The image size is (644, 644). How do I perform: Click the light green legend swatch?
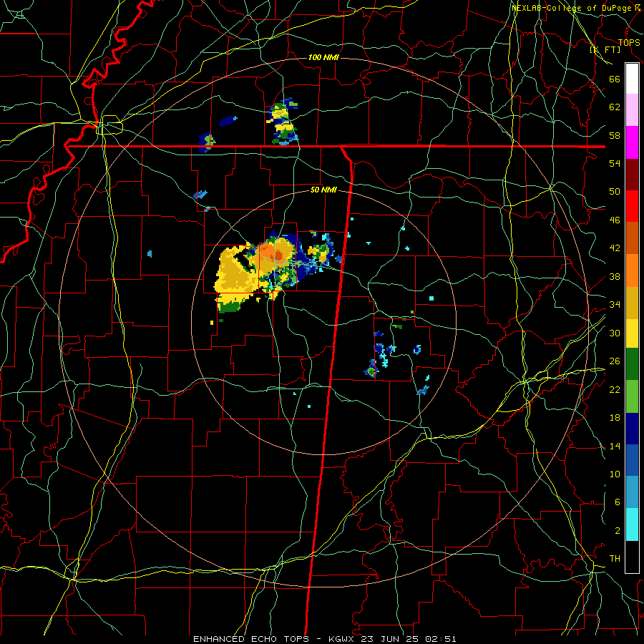pyautogui.click(x=632, y=396)
